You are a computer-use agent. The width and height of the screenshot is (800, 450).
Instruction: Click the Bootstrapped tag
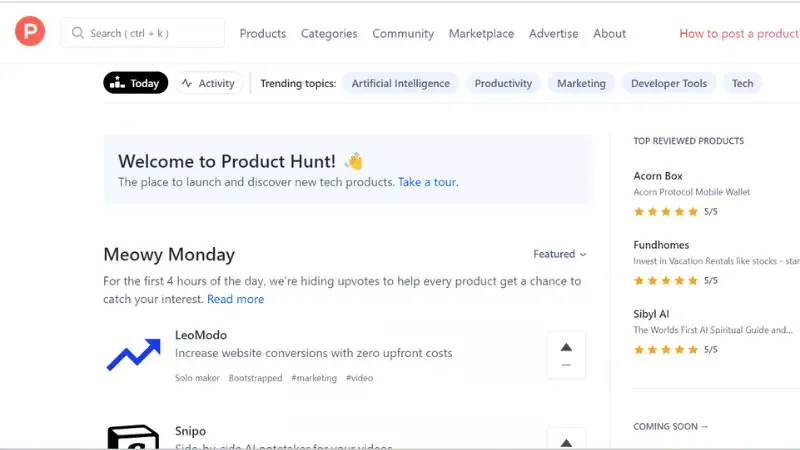click(255, 378)
